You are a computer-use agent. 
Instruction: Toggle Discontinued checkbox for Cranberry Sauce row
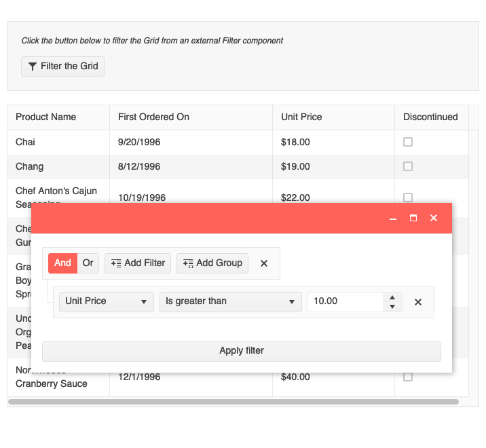pos(408,377)
